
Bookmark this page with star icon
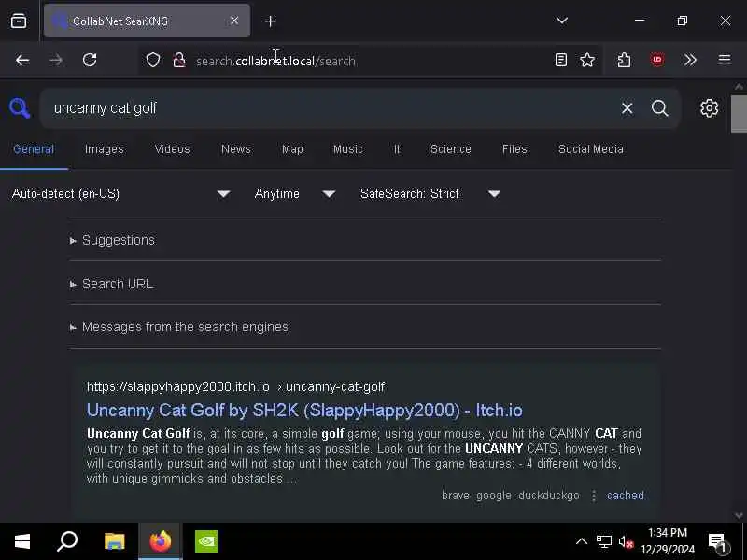(x=587, y=60)
